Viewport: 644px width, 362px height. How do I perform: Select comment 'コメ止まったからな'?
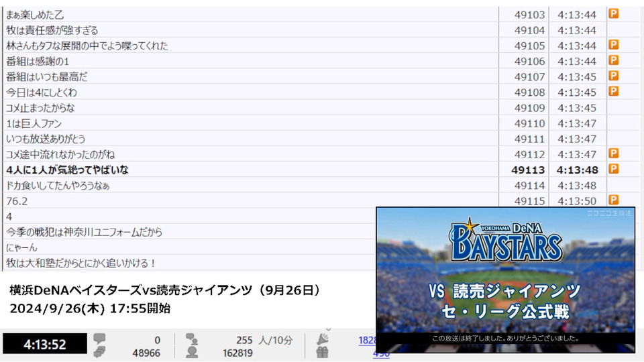tap(40, 108)
